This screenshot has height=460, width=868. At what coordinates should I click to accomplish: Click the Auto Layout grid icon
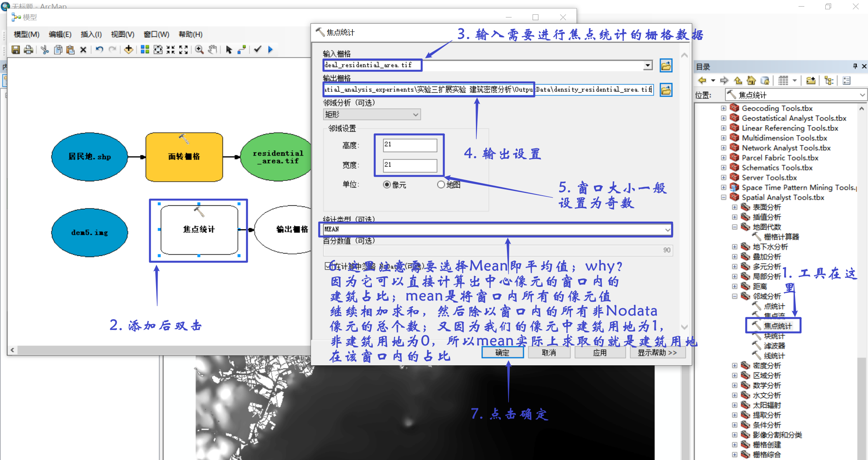(x=145, y=50)
